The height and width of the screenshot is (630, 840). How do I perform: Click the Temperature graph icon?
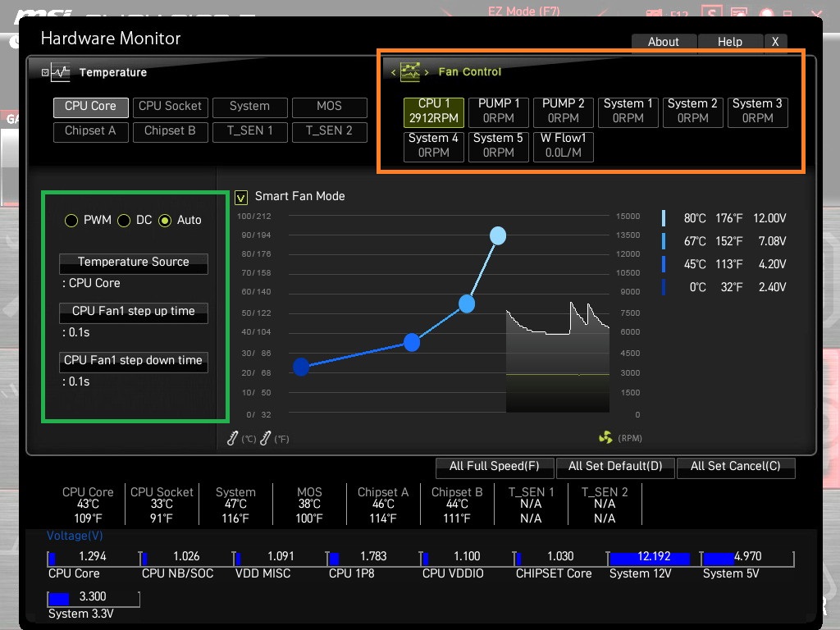pos(61,72)
